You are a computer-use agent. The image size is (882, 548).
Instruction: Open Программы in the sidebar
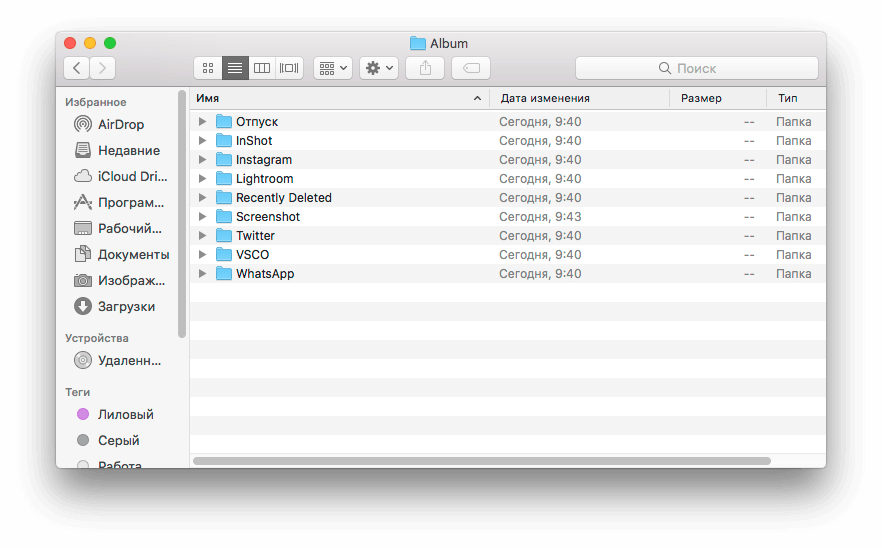point(131,202)
